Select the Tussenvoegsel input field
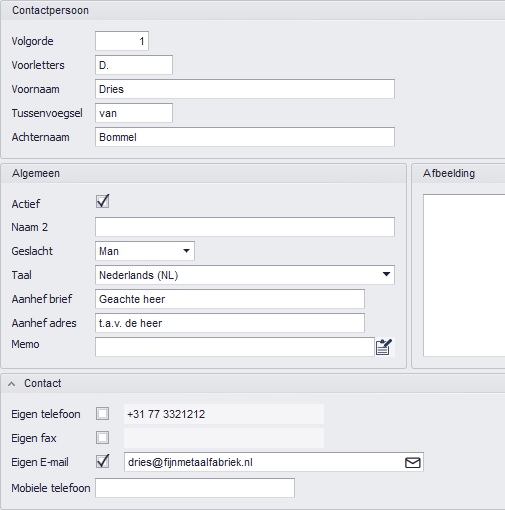 [134, 113]
